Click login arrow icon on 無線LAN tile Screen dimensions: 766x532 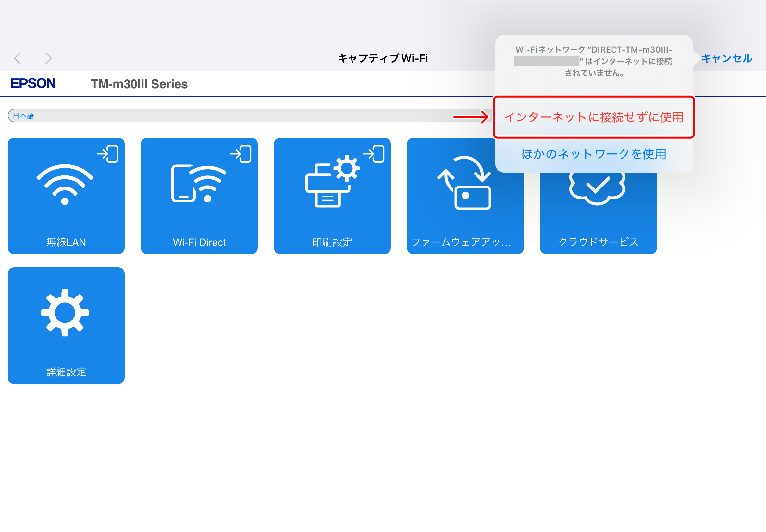click(108, 154)
